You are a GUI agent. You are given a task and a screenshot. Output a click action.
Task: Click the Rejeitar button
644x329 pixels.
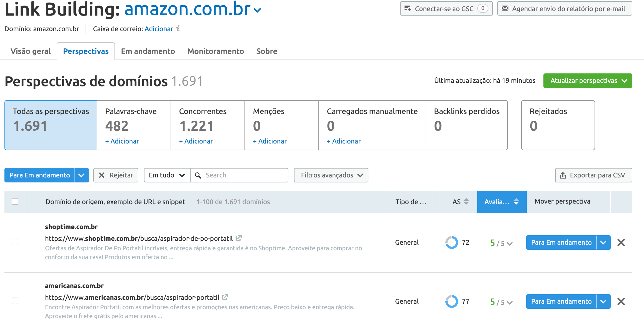click(x=116, y=175)
